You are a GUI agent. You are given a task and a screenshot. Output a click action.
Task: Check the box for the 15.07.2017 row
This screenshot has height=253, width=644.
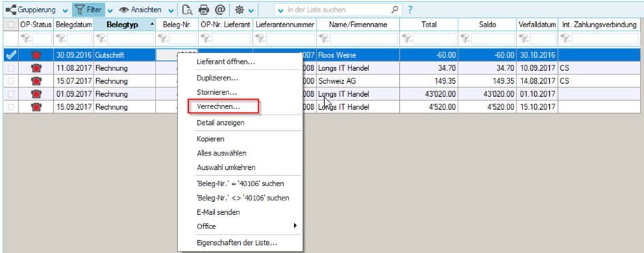pos(11,81)
